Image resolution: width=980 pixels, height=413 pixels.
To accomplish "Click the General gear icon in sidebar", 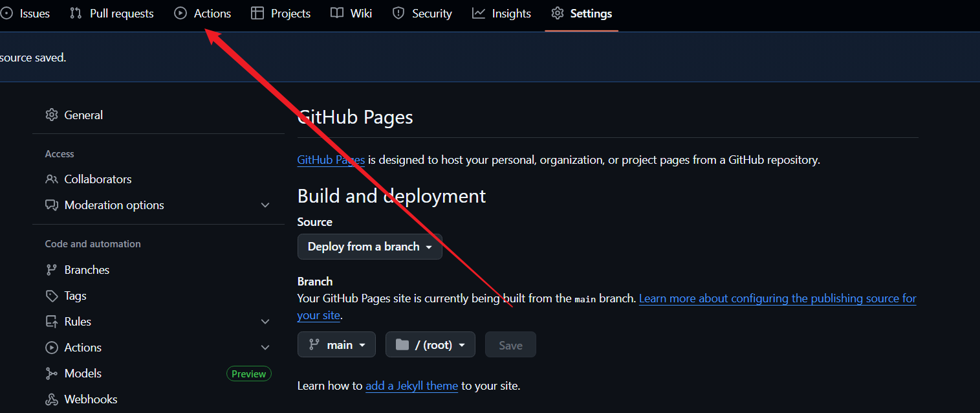I will (52, 115).
